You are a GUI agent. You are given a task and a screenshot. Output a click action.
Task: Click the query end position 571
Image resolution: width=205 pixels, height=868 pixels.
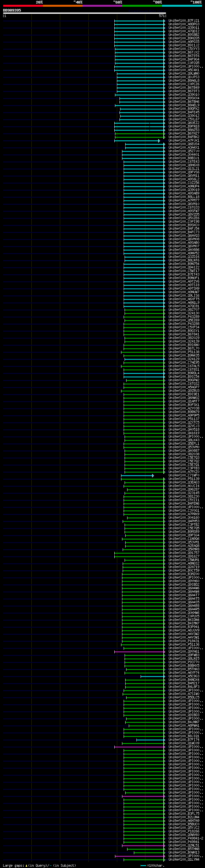tap(161, 15)
